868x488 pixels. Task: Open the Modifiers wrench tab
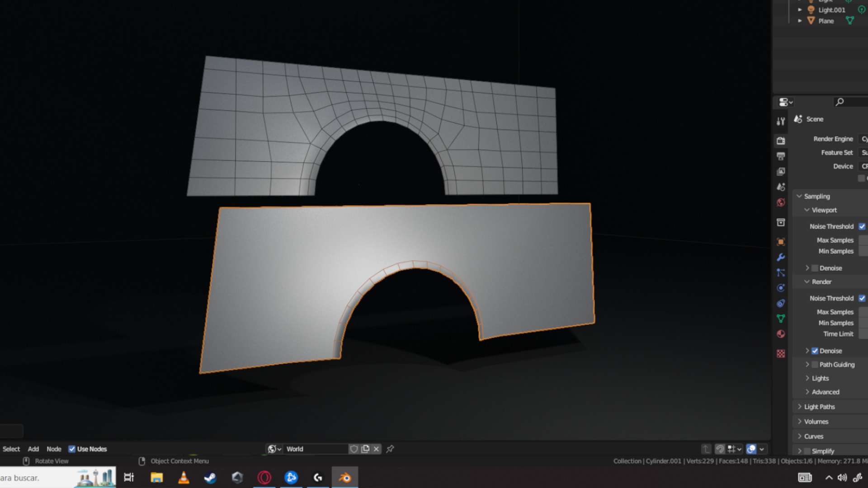[x=781, y=258]
